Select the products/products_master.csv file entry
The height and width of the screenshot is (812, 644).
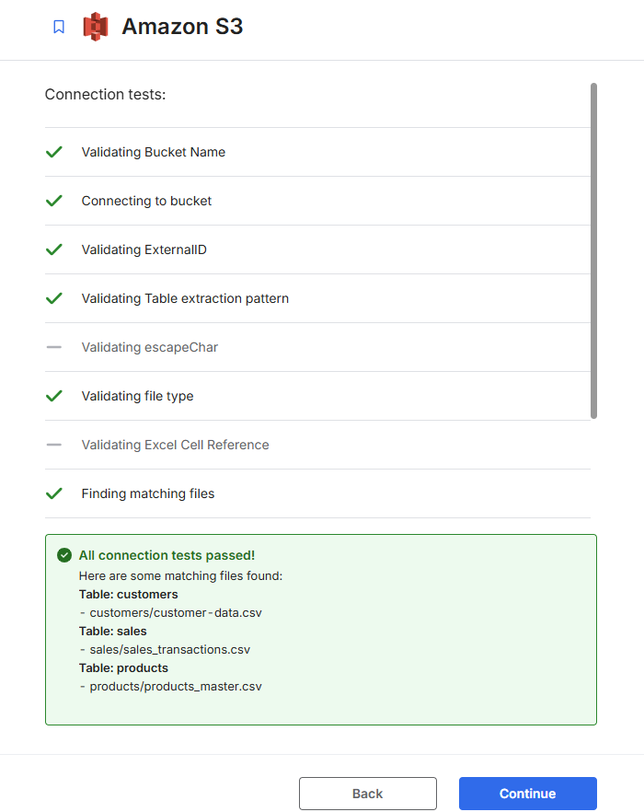click(175, 686)
